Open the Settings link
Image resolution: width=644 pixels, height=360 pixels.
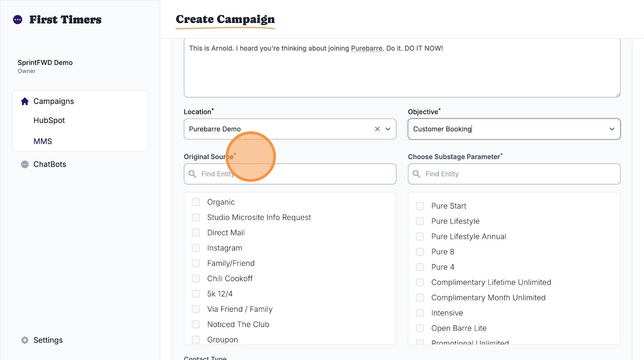pos(48,340)
